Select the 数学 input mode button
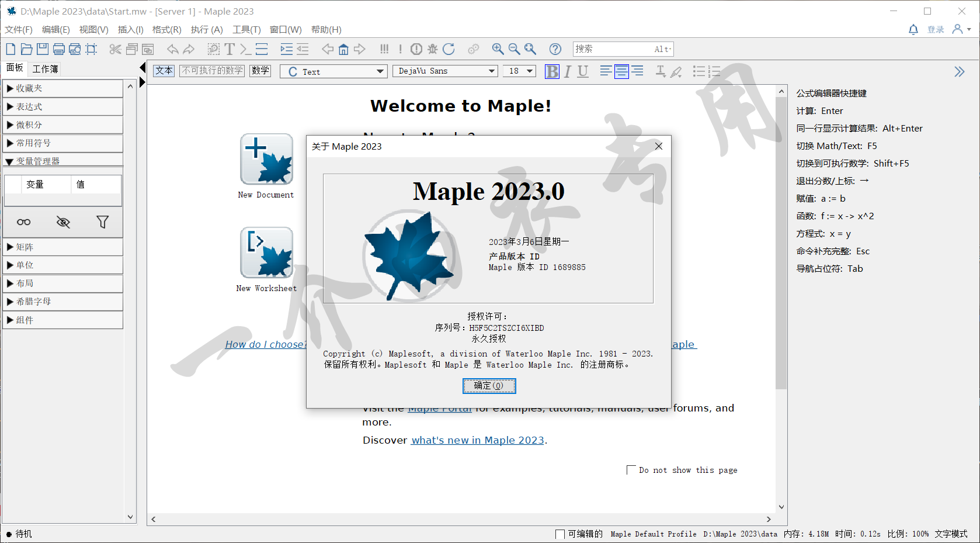Viewport: 980px width, 543px height. click(x=260, y=71)
